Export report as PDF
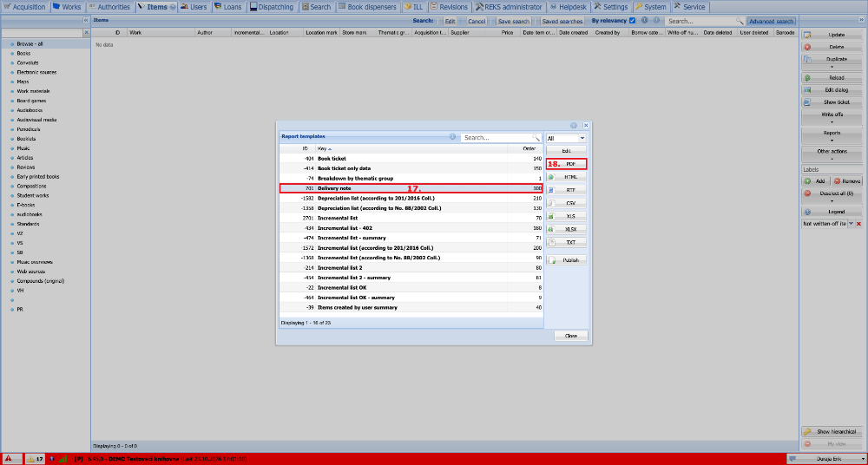The height and width of the screenshot is (465, 868). point(566,164)
